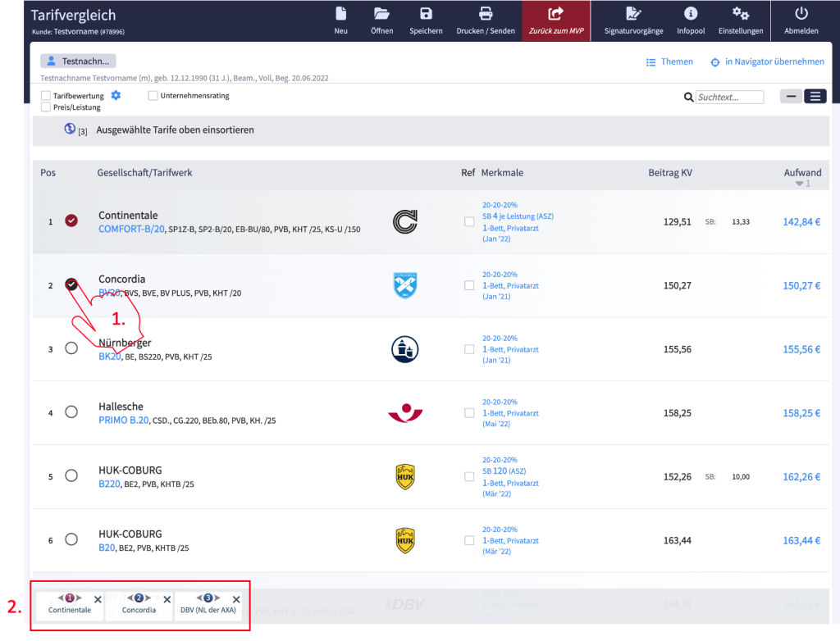Open Aufwand amount 158,25 €

pos(801,413)
